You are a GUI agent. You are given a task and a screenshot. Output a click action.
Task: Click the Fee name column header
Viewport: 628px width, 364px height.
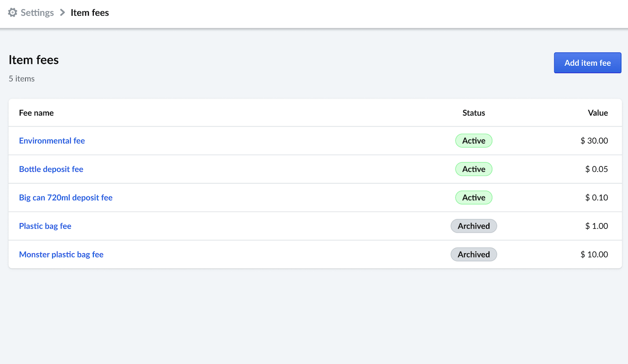pos(36,113)
